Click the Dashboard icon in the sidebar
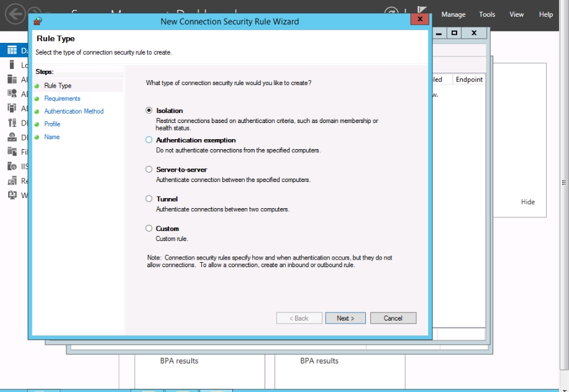Image resolution: width=569 pixels, height=392 pixels. tap(12, 50)
